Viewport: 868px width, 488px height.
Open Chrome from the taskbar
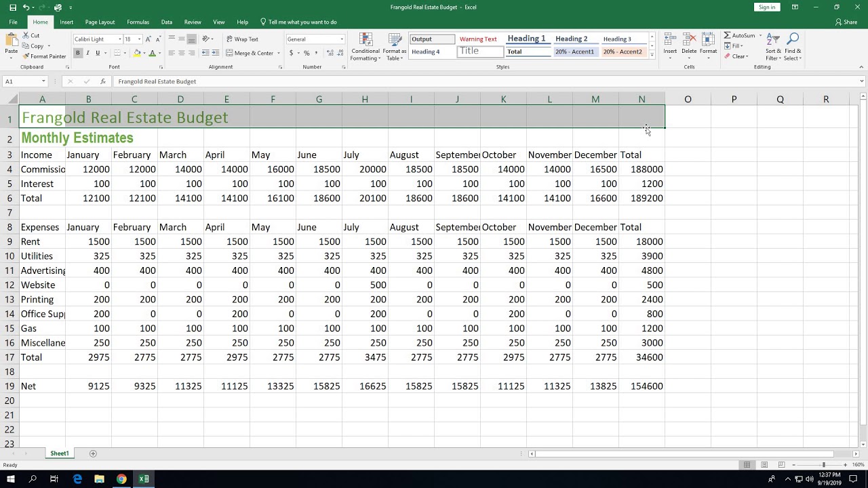[x=121, y=479]
